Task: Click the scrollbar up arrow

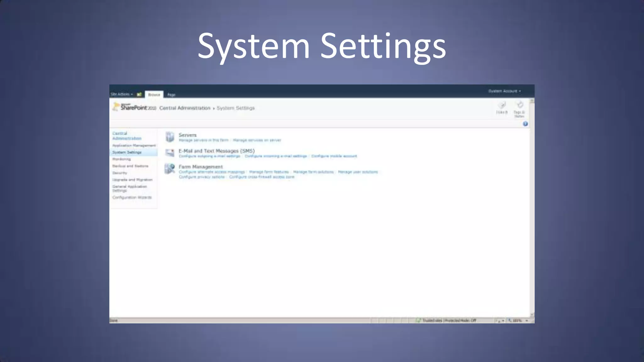Action: click(532, 101)
